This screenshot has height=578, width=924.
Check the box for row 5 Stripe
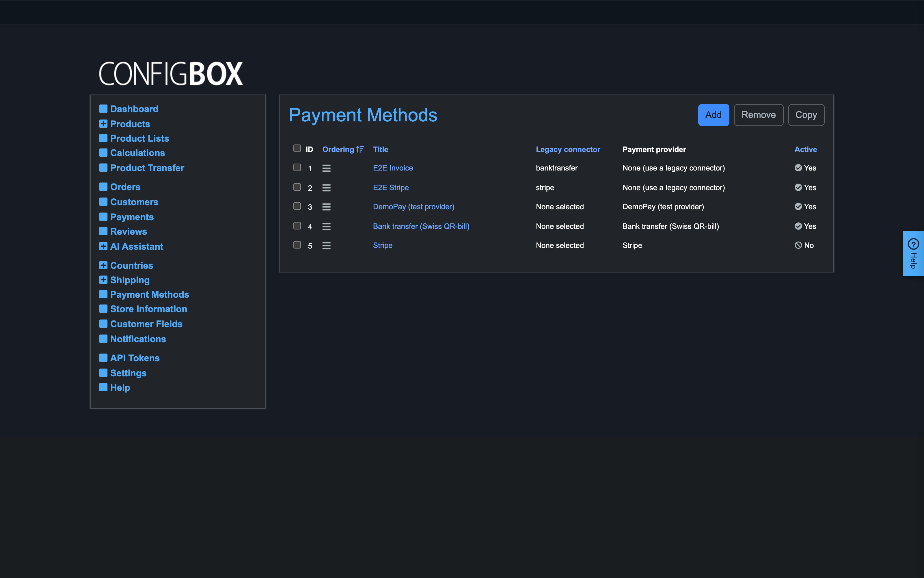click(x=297, y=245)
